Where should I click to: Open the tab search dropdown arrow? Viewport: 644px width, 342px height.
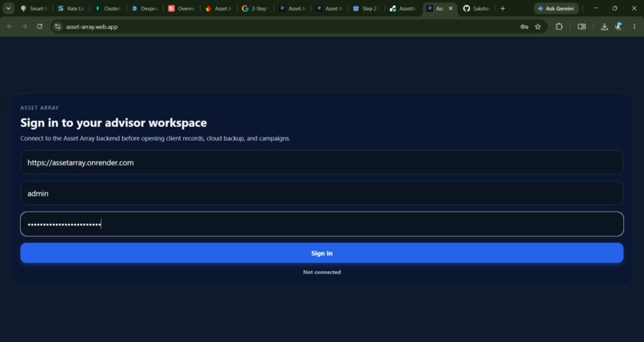click(x=8, y=8)
